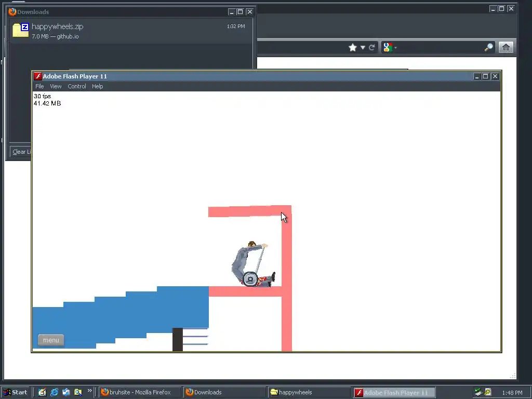Click the quick launch search folder icon

pyautogui.click(x=78, y=392)
